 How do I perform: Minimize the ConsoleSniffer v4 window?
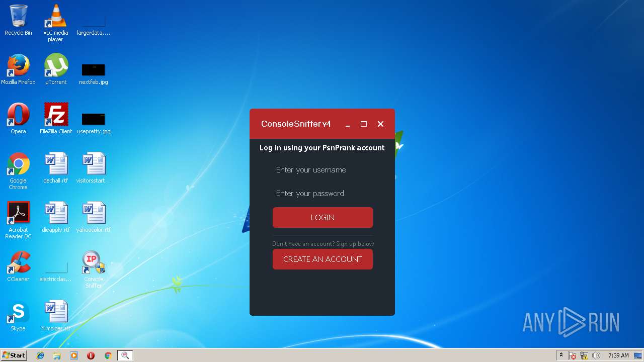point(347,124)
